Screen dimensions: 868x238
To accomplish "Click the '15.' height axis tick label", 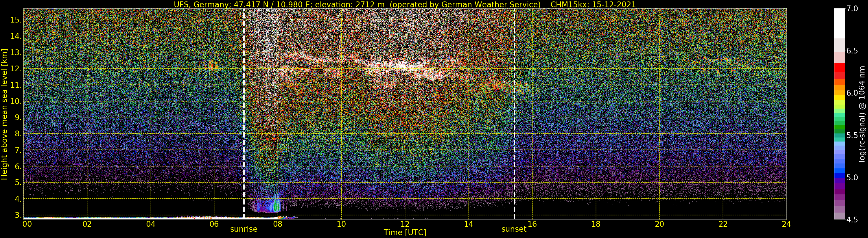I will coord(16,20).
